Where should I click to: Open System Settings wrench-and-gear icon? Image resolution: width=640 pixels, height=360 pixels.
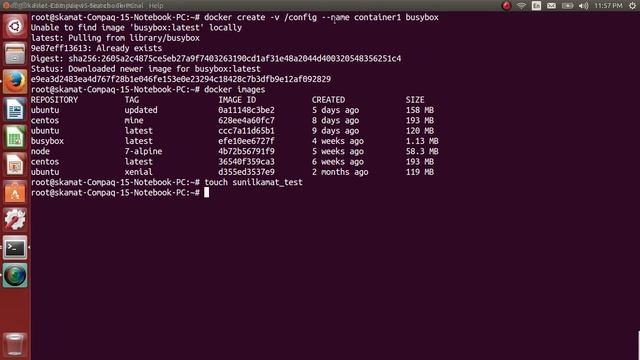click(x=15, y=220)
